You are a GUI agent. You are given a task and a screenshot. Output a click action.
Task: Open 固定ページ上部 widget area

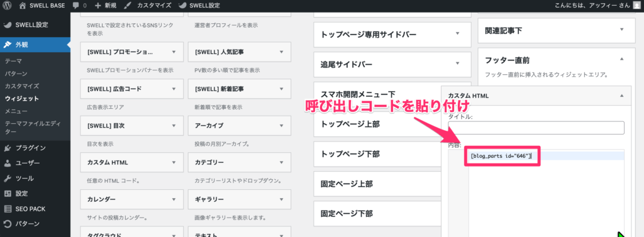pyautogui.click(x=347, y=184)
